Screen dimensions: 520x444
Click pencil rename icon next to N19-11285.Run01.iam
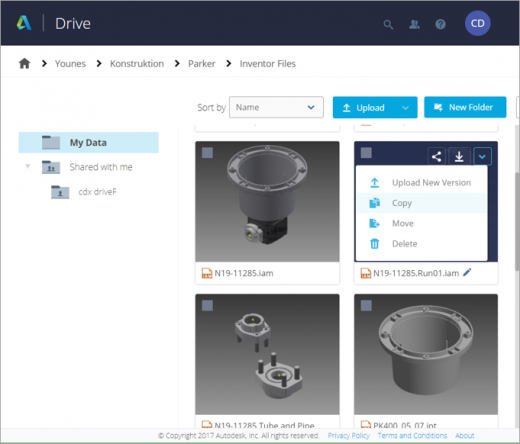pos(467,272)
